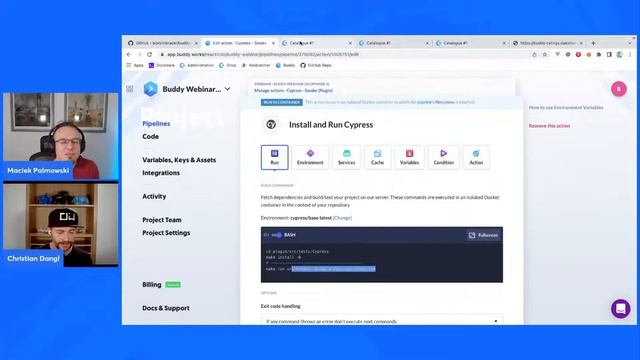Go forward in the browser

point(139,54)
